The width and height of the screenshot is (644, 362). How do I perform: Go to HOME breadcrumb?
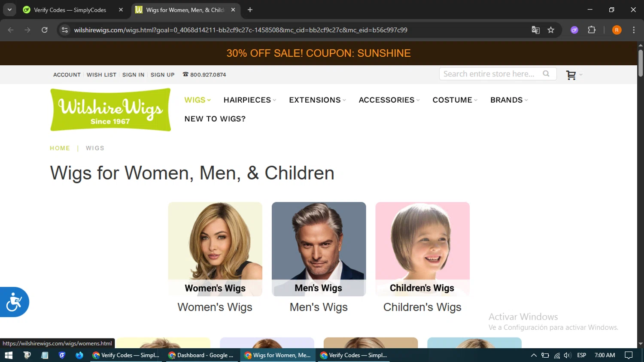pyautogui.click(x=60, y=148)
